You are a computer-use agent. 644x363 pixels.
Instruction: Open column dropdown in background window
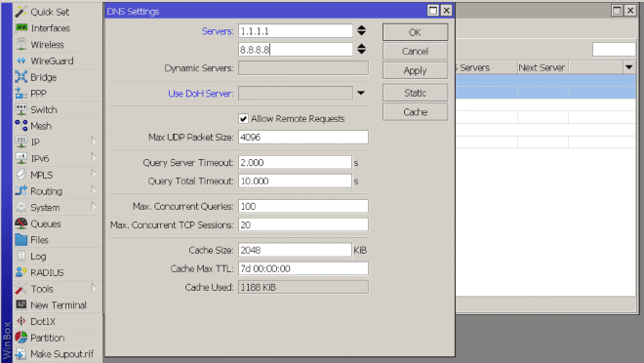coord(629,67)
